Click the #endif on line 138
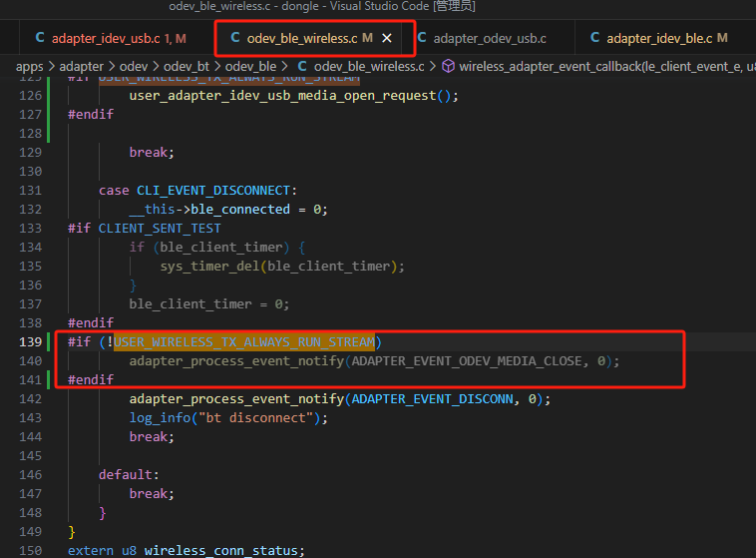The image size is (756, 558). (91, 323)
